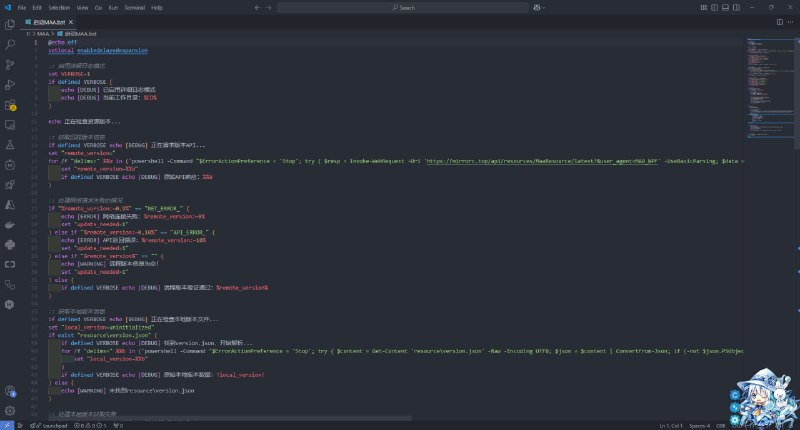Open the Search view in activity bar
The image size is (800, 430).
(x=11, y=45)
